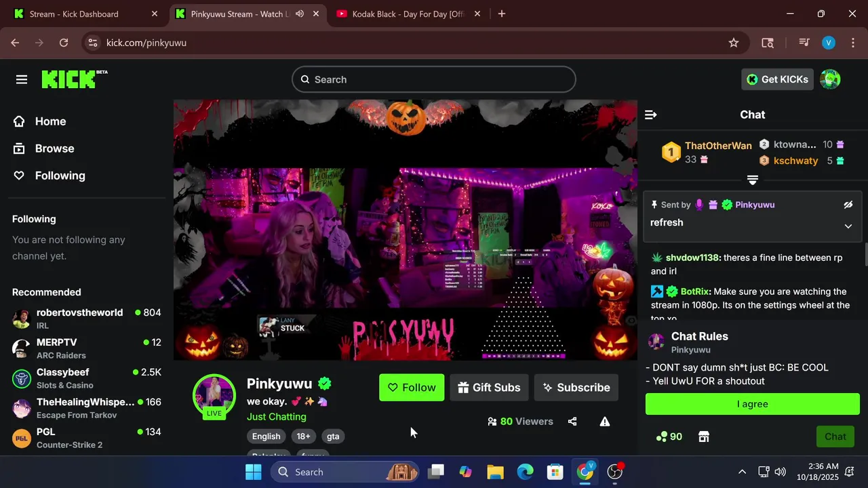
Task: Select the 18+ tag
Action: pos(303,436)
